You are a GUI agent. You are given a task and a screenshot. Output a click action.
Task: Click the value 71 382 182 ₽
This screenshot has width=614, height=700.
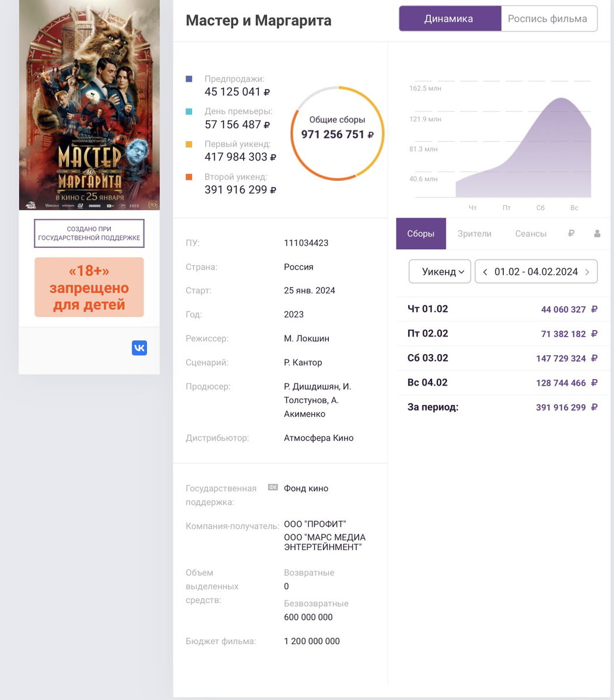(x=569, y=334)
